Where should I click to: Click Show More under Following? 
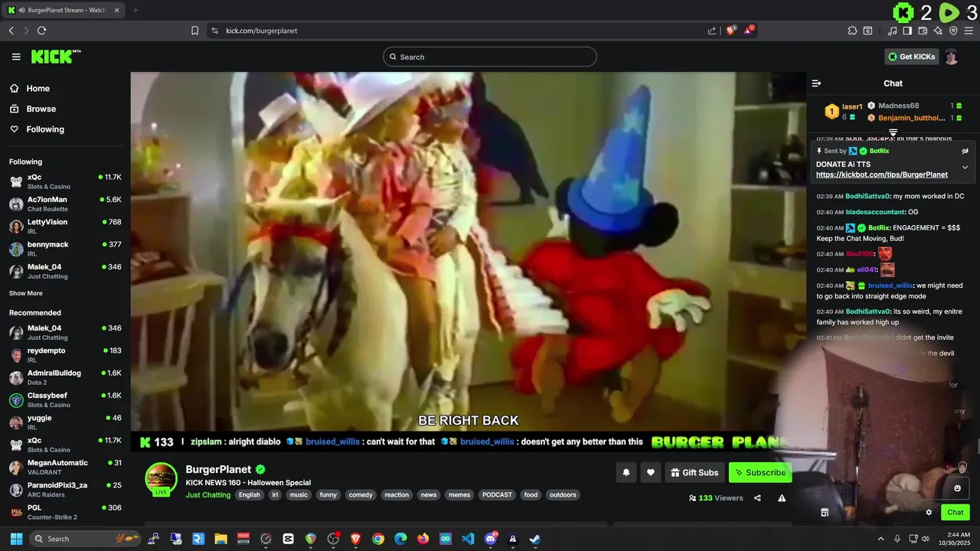point(26,293)
